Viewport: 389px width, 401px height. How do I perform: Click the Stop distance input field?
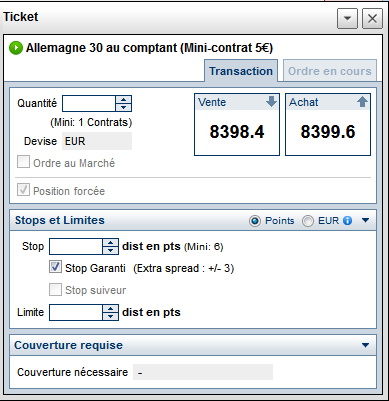pyautogui.click(x=76, y=247)
